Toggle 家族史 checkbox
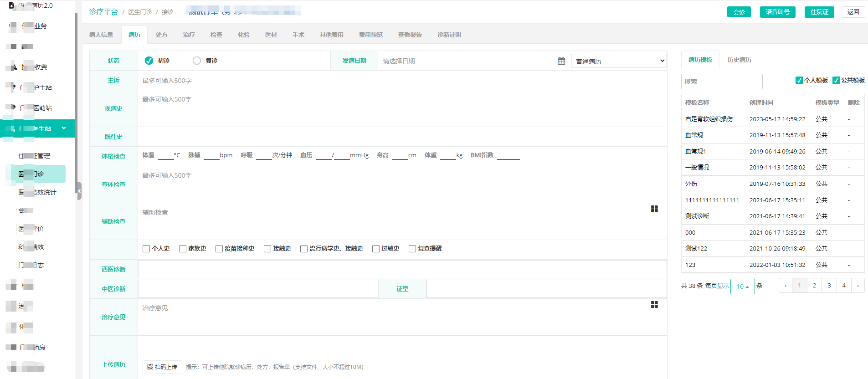The width and height of the screenshot is (868, 379). click(x=183, y=249)
